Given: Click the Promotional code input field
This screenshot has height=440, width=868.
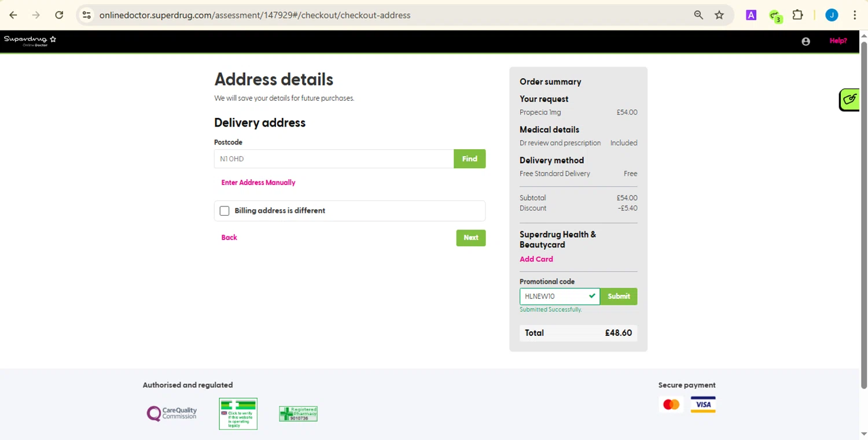Looking at the screenshot, I should [560, 297].
